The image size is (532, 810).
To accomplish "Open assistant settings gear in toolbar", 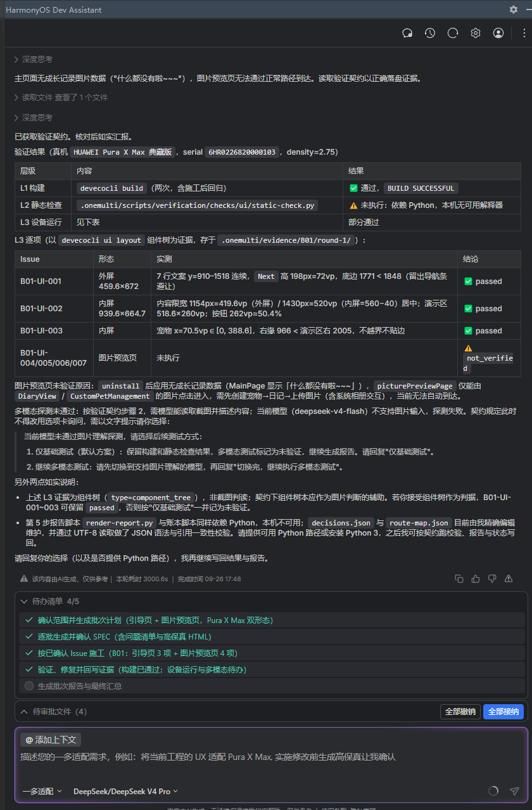I will [x=476, y=33].
